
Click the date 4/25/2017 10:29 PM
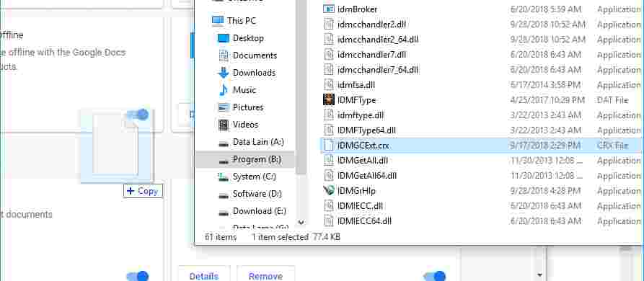547,100
